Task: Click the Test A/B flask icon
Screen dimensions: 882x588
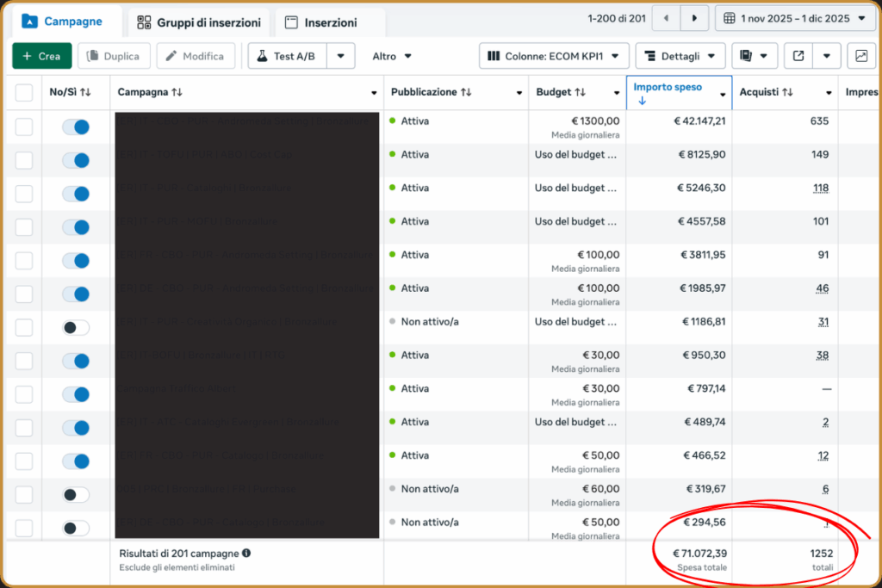Action: click(262, 56)
